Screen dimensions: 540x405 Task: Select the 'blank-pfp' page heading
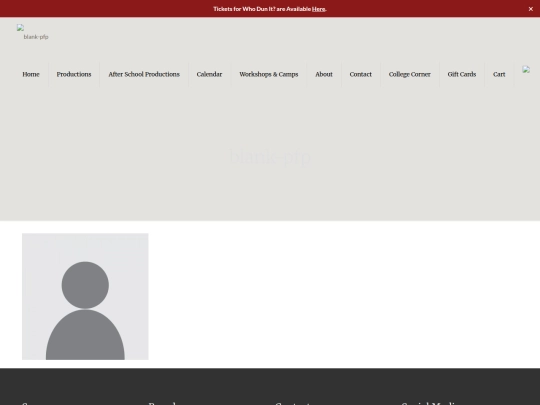click(270, 157)
